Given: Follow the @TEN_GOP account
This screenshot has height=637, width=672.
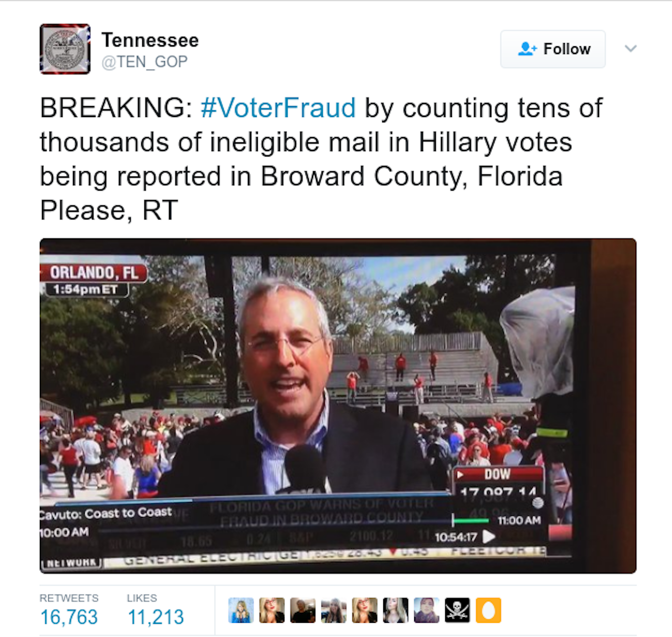Looking at the screenshot, I should [x=553, y=49].
